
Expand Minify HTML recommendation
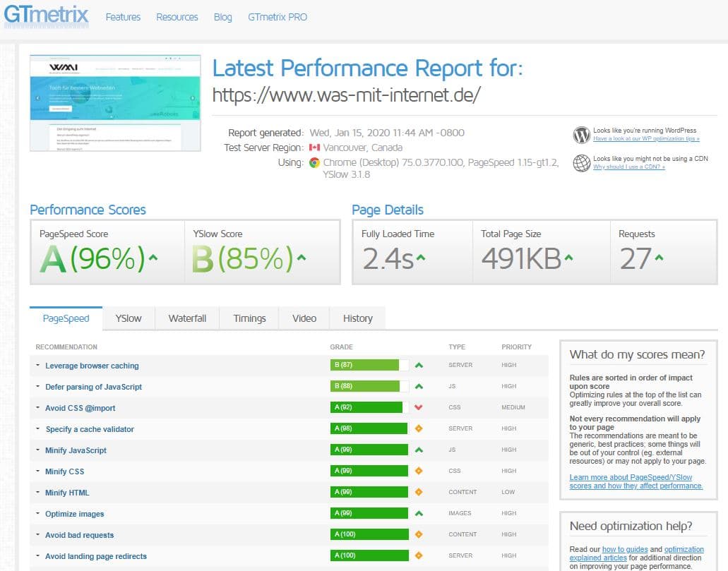[x=37, y=492]
